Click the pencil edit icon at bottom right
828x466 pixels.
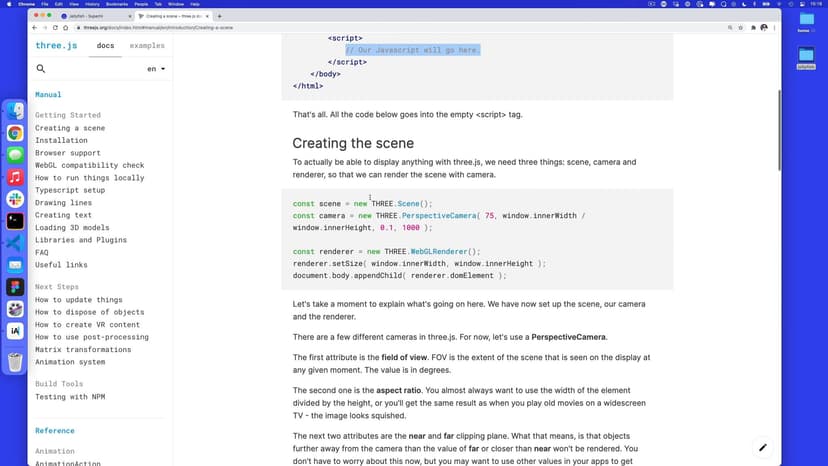(x=763, y=447)
